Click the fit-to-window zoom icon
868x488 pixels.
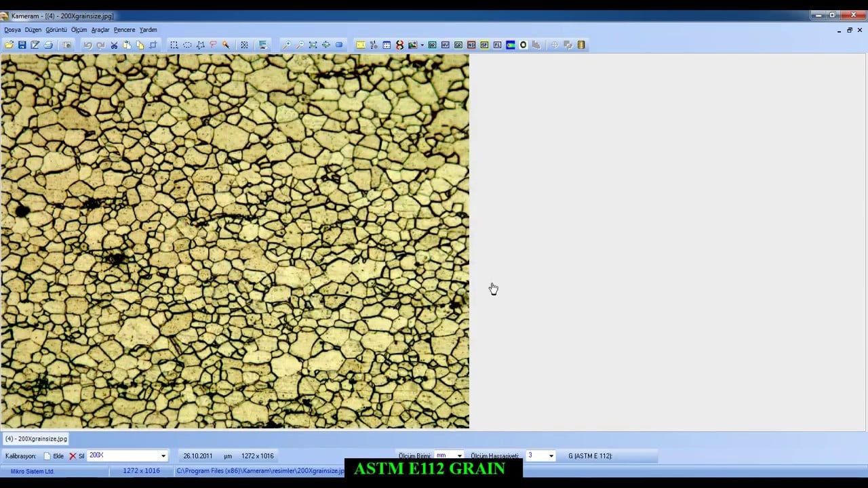click(313, 45)
